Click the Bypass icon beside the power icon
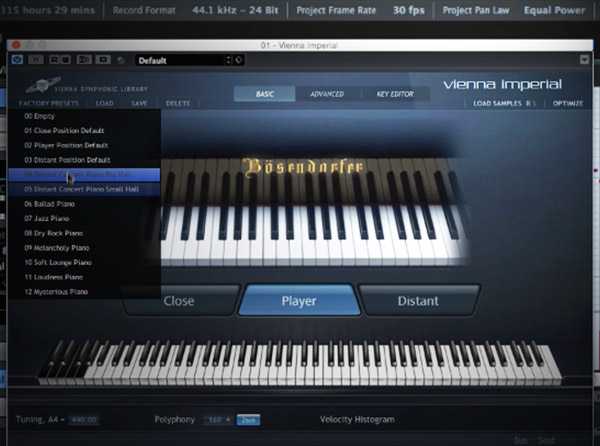The height and width of the screenshot is (446, 600). [x=36, y=60]
